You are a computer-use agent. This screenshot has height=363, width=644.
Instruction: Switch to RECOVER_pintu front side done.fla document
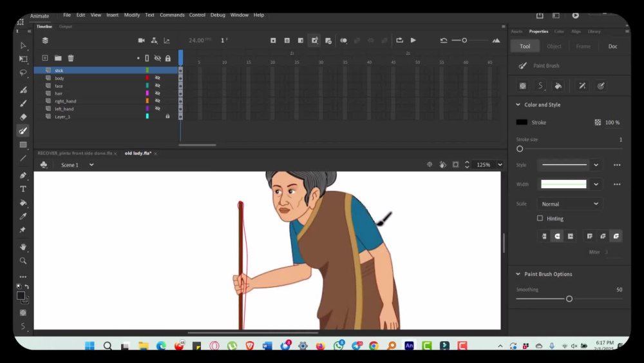tap(75, 153)
